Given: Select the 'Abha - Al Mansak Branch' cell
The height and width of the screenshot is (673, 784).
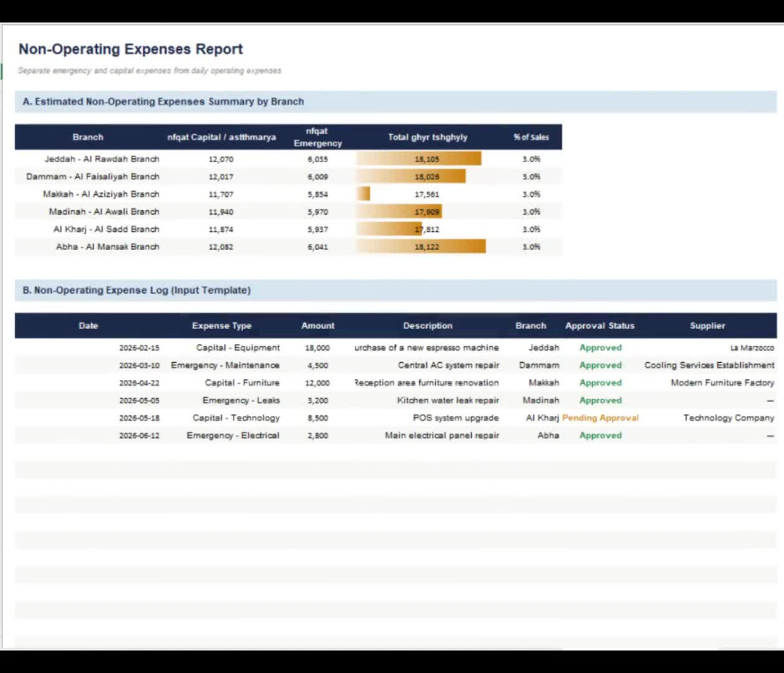Looking at the screenshot, I should (107, 246).
